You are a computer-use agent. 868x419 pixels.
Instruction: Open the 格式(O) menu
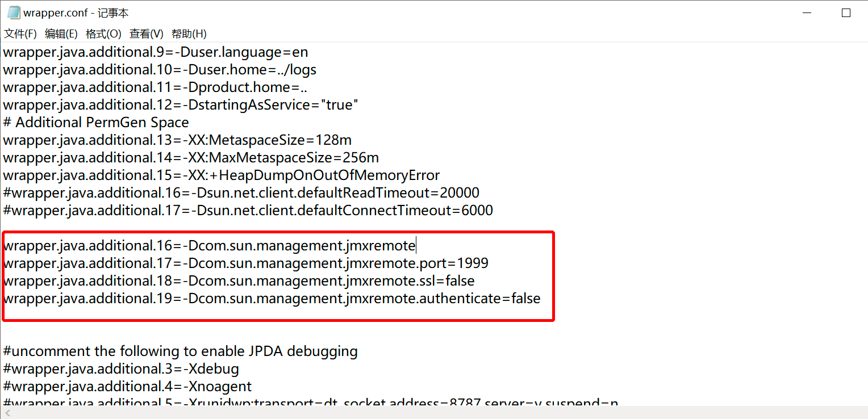pyautogui.click(x=103, y=33)
